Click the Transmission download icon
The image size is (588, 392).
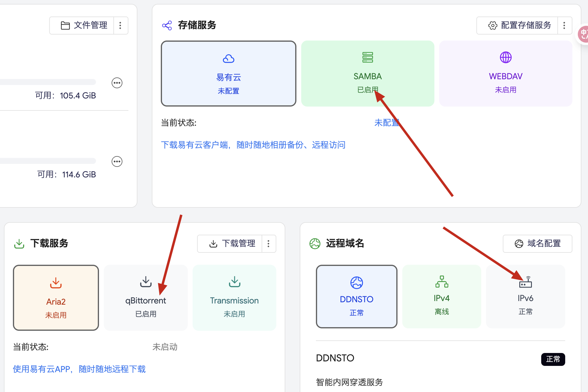point(234,282)
